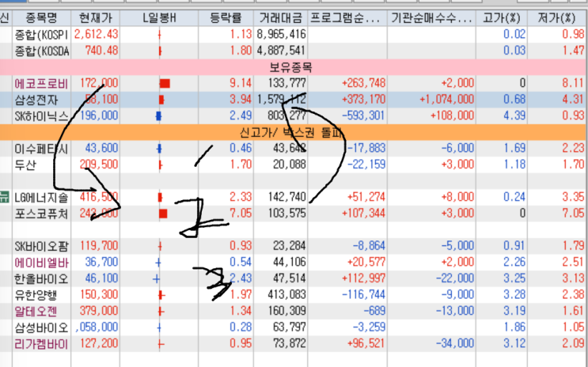
Task: Click LG에너지솔 trading value 142,740
Action: click(286, 197)
